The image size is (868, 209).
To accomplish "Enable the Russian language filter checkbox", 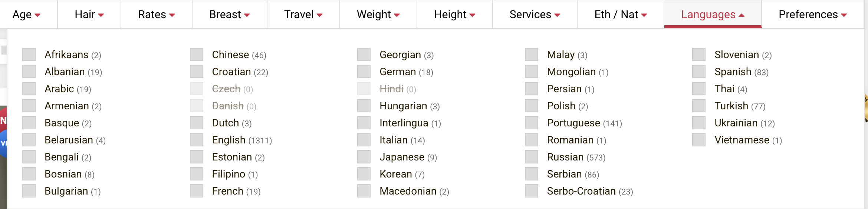I will [532, 157].
